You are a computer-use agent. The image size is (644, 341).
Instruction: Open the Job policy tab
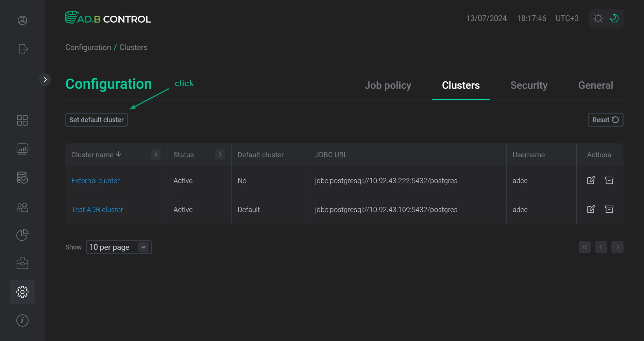click(388, 85)
